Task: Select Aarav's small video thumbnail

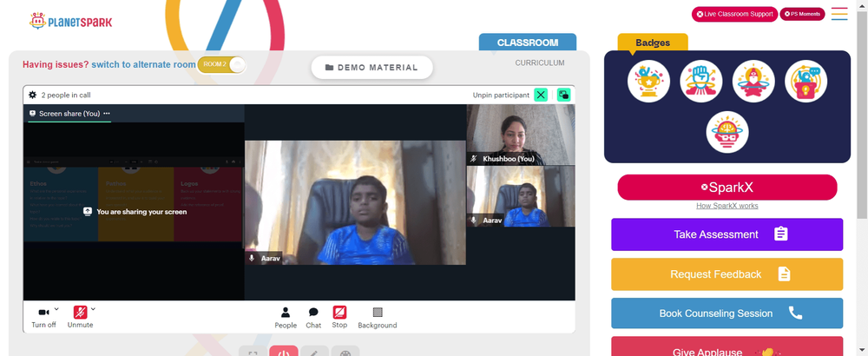Action: [x=520, y=196]
